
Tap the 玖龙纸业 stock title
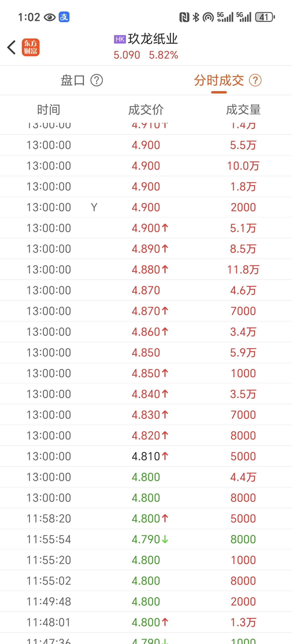pos(153,39)
